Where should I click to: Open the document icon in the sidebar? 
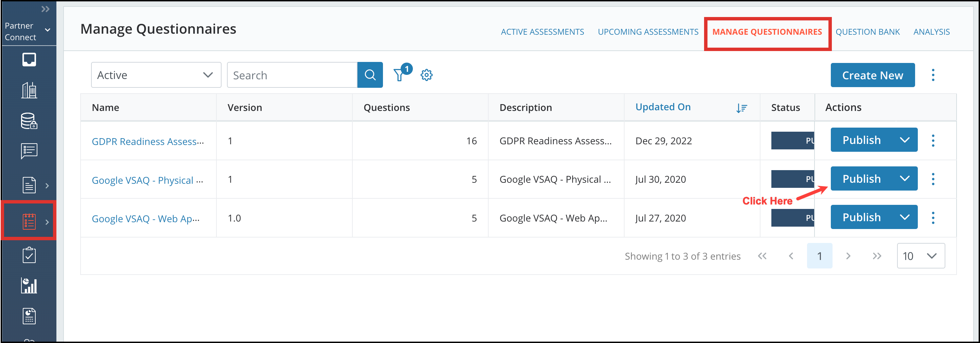click(x=29, y=185)
